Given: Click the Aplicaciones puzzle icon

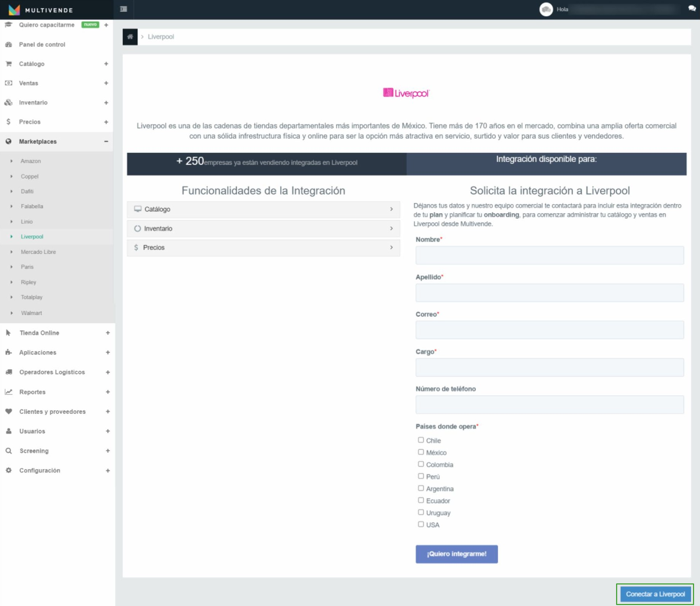Looking at the screenshot, I should 8,353.
